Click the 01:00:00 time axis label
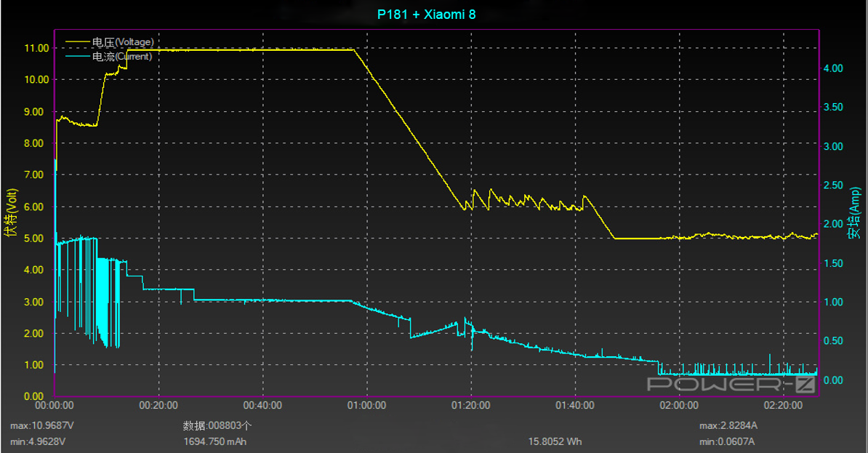 (x=366, y=406)
